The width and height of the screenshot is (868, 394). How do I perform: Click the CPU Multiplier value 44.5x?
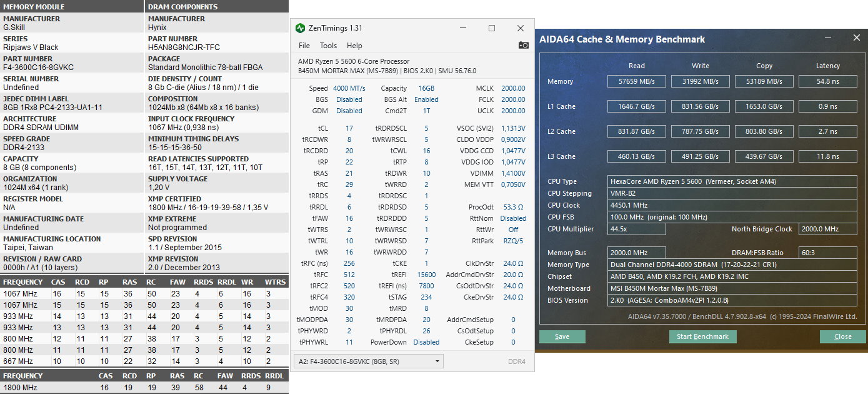pos(637,229)
